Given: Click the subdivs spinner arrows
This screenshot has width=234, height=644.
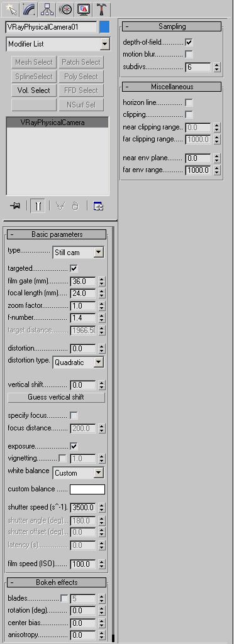Looking at the screenshot, I should coord(217,67).
